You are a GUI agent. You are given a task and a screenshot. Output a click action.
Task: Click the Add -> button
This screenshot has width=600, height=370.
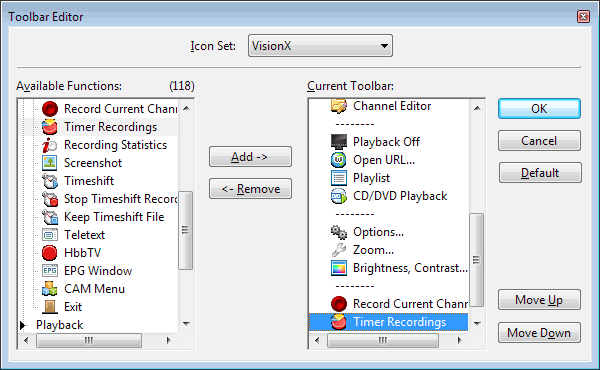(x=250, y=156)
